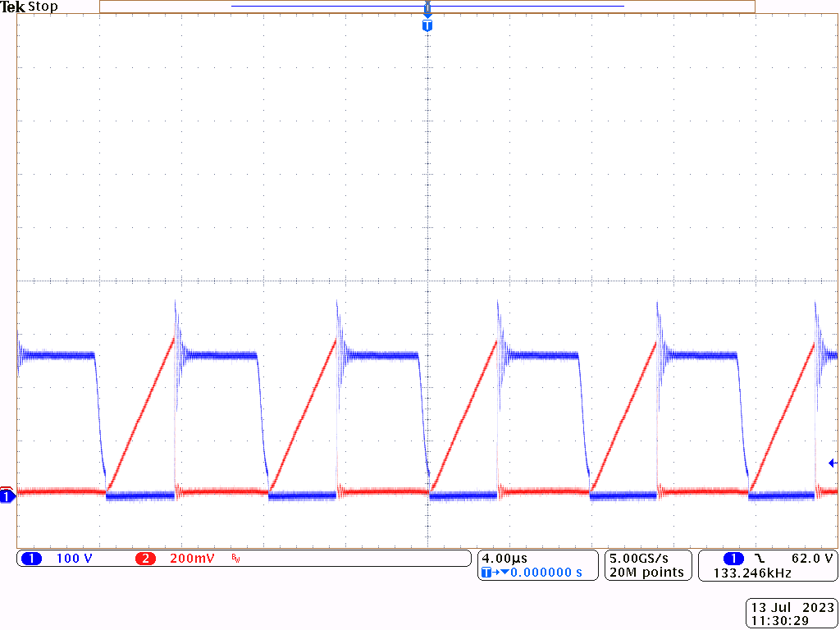
Task: Click the trigger level arrow on right edge
Action: tap(832, 464)
